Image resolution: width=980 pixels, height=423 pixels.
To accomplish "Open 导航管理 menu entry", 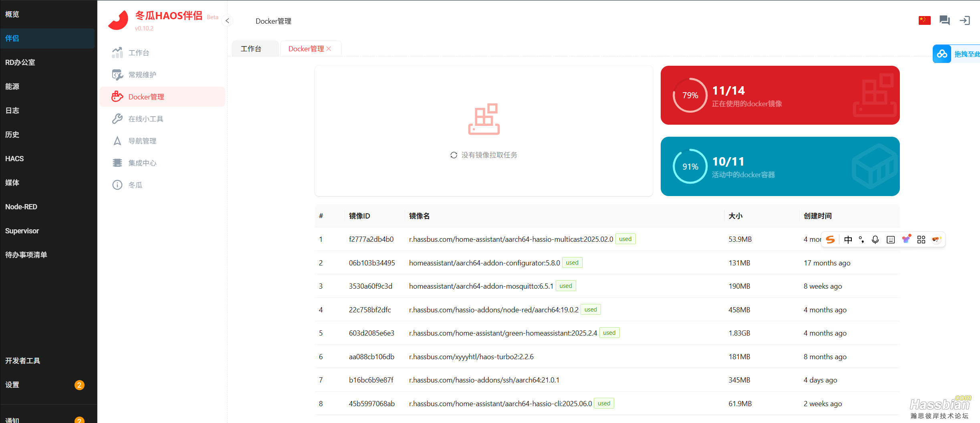I will click(x=162, y=141).
